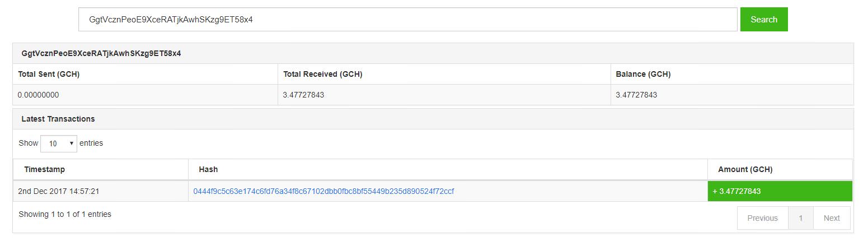
Task: Click the address title in panel heading
Action: (x=101, y=54)
